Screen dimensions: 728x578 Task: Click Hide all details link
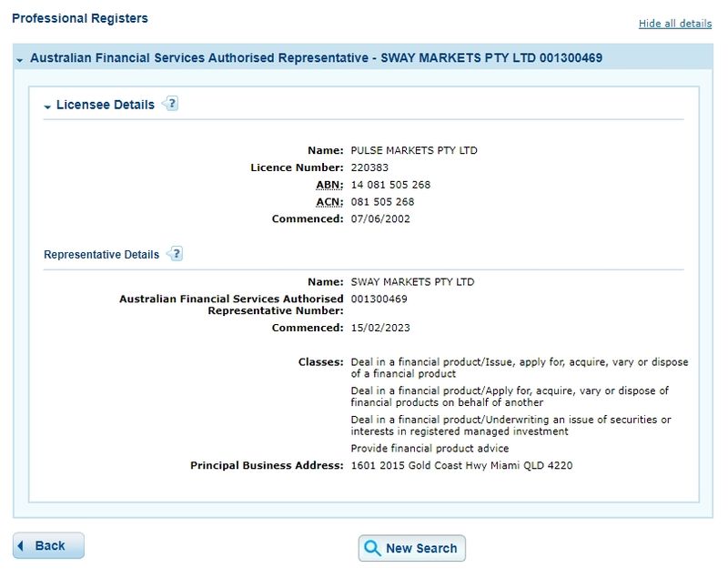tap(674, 24)
